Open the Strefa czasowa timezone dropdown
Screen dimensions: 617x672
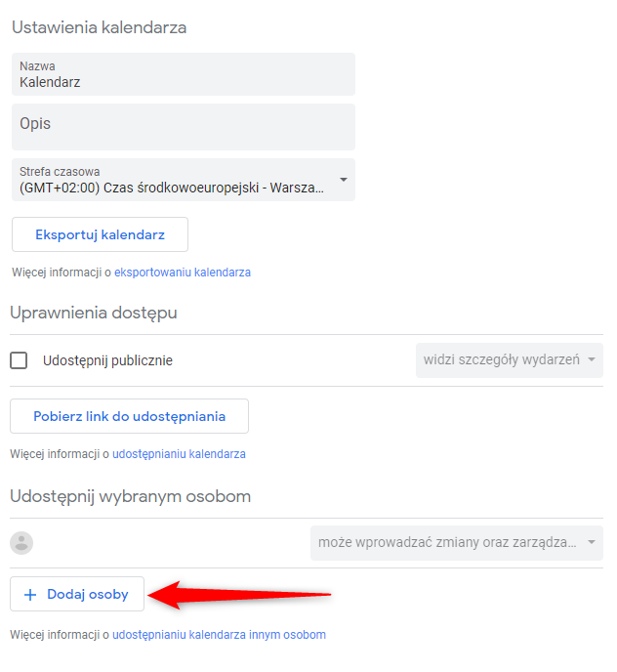[x=184, y=180]
